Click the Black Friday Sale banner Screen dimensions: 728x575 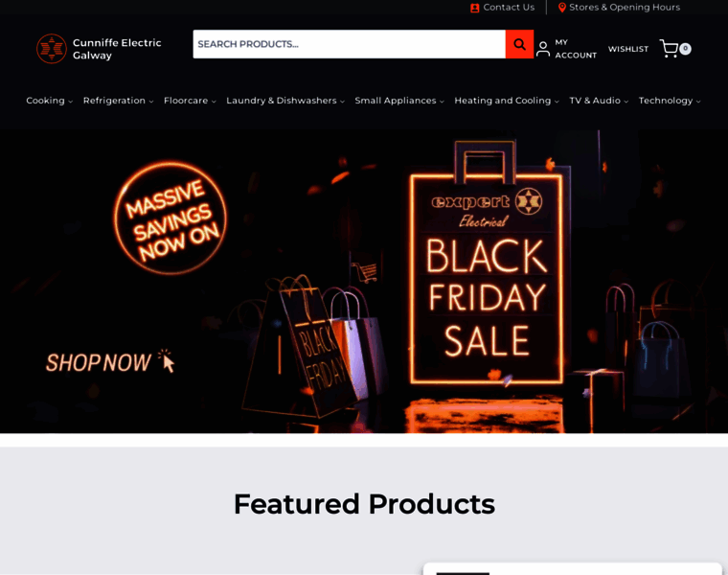pyautogui.click(x=364, y=282)
